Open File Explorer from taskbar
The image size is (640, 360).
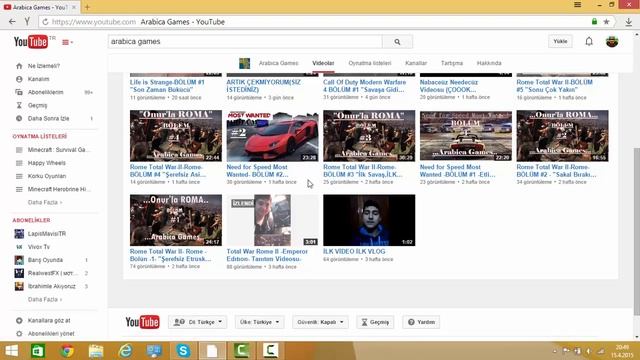point(96,351)
